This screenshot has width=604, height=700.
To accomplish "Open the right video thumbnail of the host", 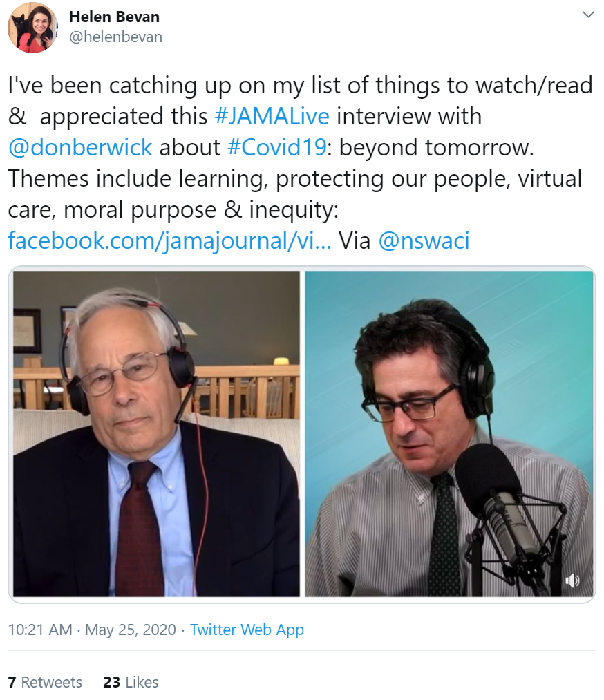I will [x=449, y=433].
